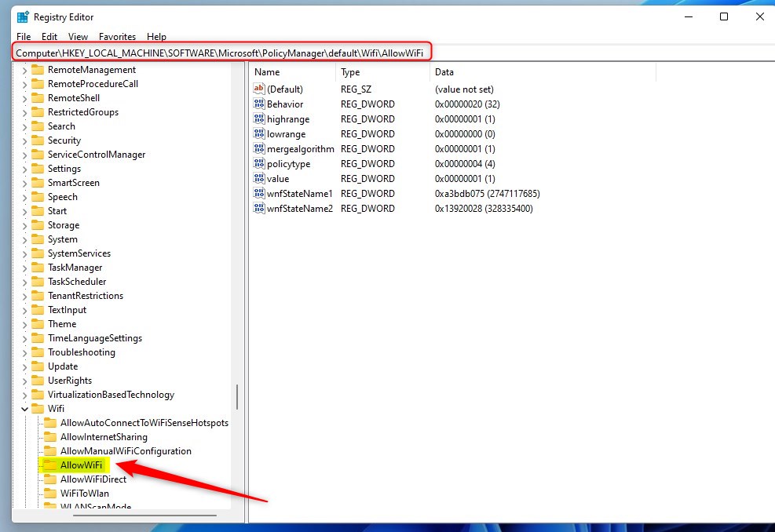The height and width of the screenshot is (532, 775).
Task: Click the REG_SZ type cell
Action: click(356, 89)
